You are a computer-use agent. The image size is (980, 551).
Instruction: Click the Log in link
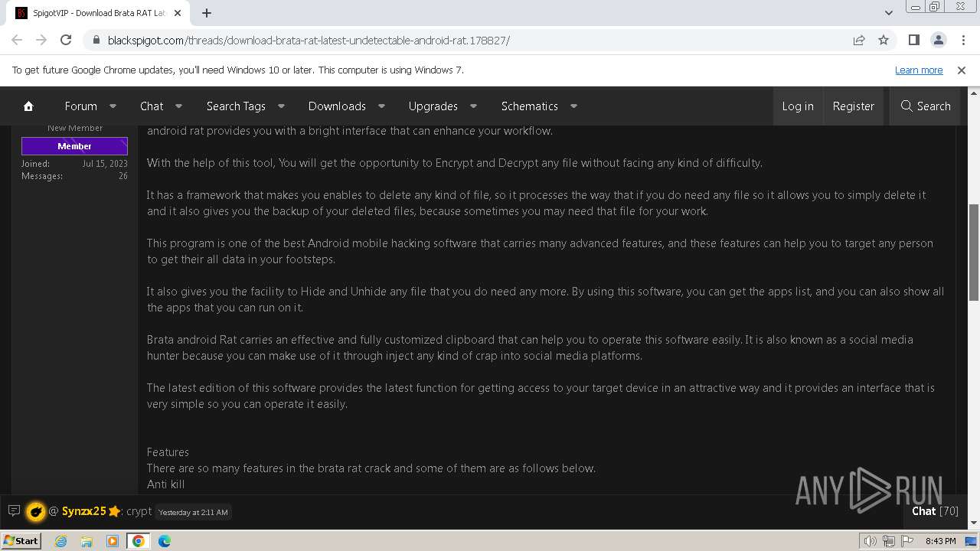point(798,106)
